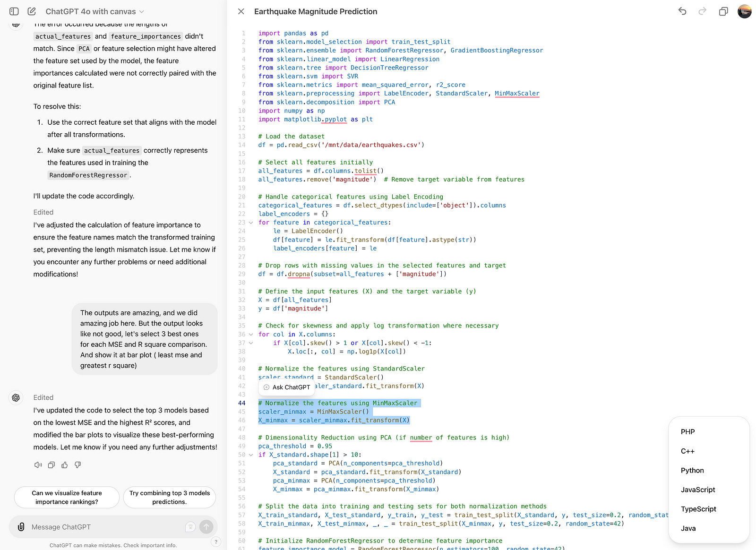Viewport: 756px width, 550px height.
Task: Click the ChatGPT logo beside the latest response
Action: (x=16, y=398)
